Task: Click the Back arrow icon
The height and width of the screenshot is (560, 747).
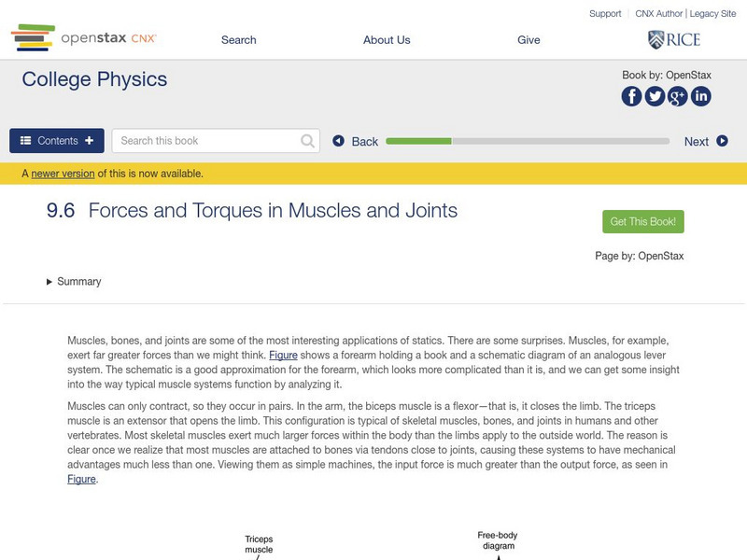Action: (339, 141)
